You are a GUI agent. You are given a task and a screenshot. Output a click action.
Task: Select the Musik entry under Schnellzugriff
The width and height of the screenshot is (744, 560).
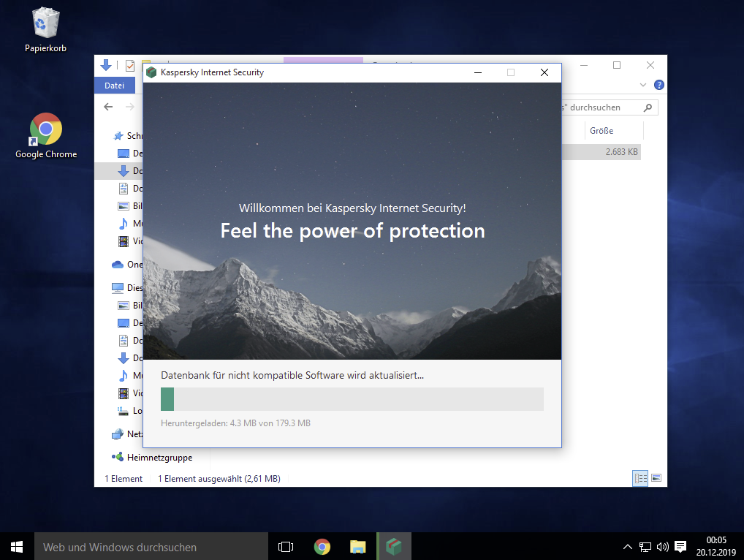[130, 224]
